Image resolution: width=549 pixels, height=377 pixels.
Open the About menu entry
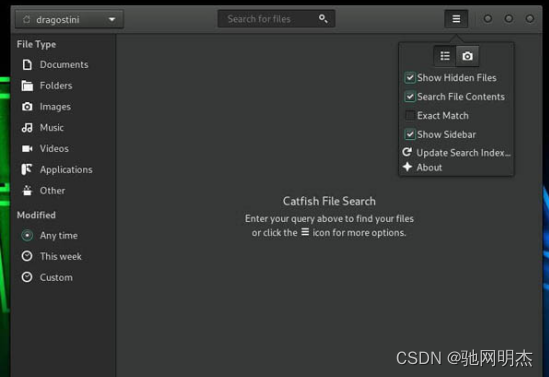[422, 167]
